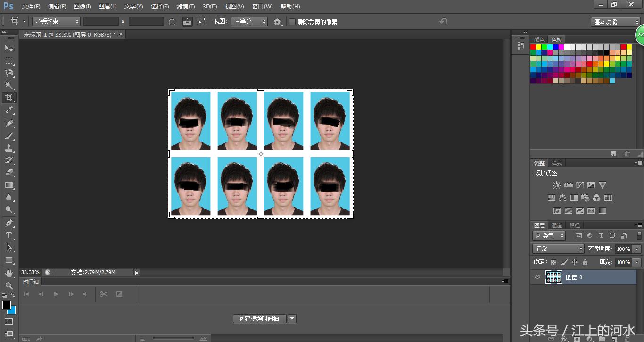Viewport: 644px width, 342px height.
Task: Select the Rectangular Marquee tool
Action: [9, 61]
